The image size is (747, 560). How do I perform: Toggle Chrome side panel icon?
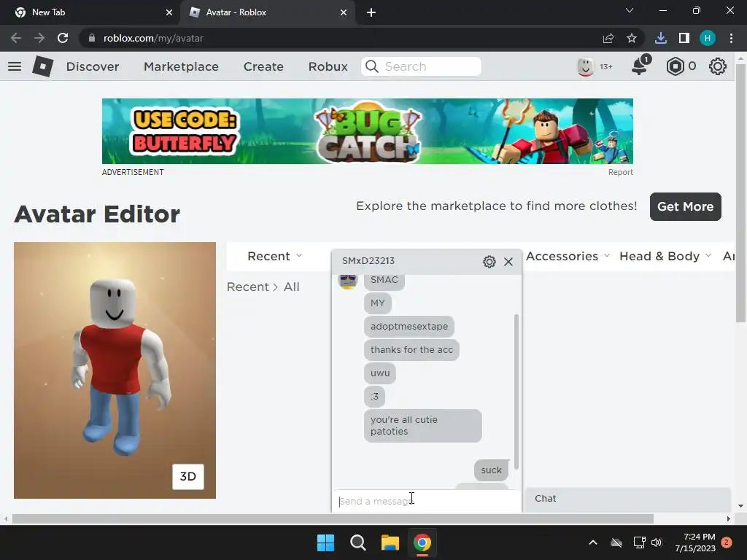click(x=684, y=38)
